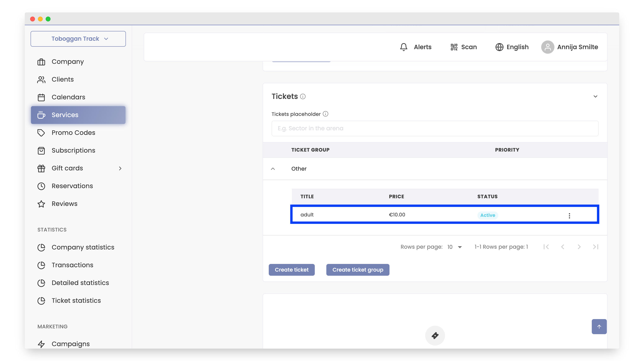Go to next page arrow

pyautogui.click(x=579, y=247)
